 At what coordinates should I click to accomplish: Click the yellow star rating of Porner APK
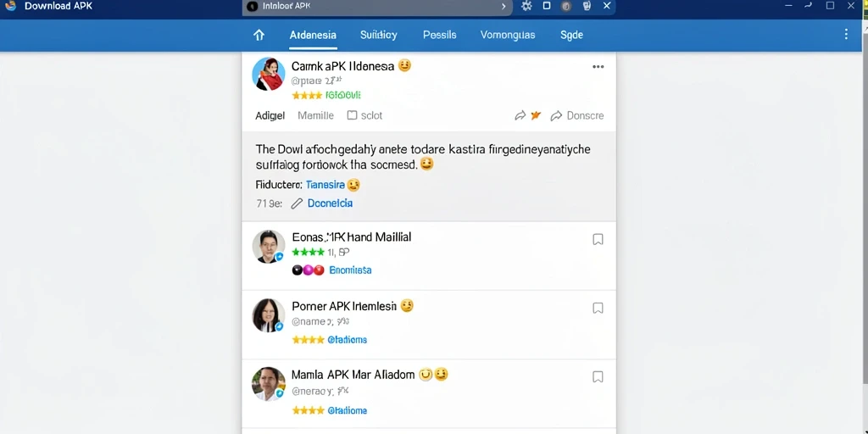[x=308, y=339]
